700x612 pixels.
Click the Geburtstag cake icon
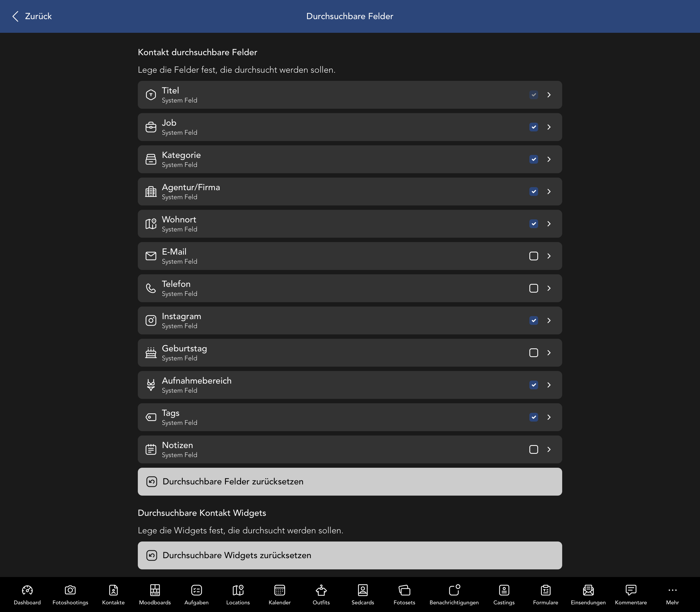(x=151, y=353)
